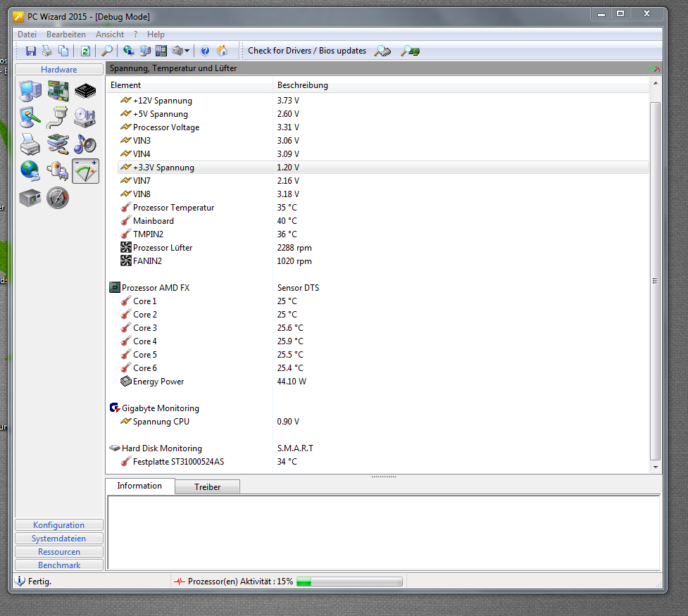Click the globe with monitor toolbar icon

129,51
